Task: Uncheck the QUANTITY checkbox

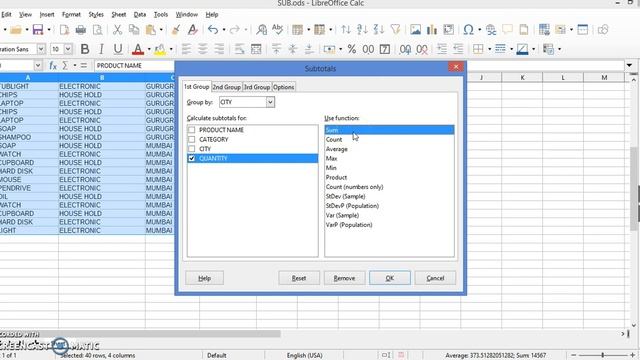Action: [x=191, y=158]
